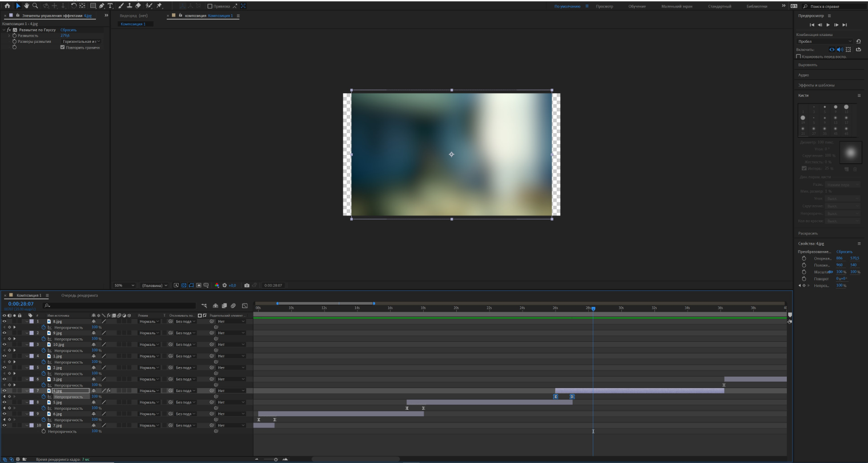Open the Эффекты и шаблоны panel
Screen dimensions: 868x463
[816, 85]
